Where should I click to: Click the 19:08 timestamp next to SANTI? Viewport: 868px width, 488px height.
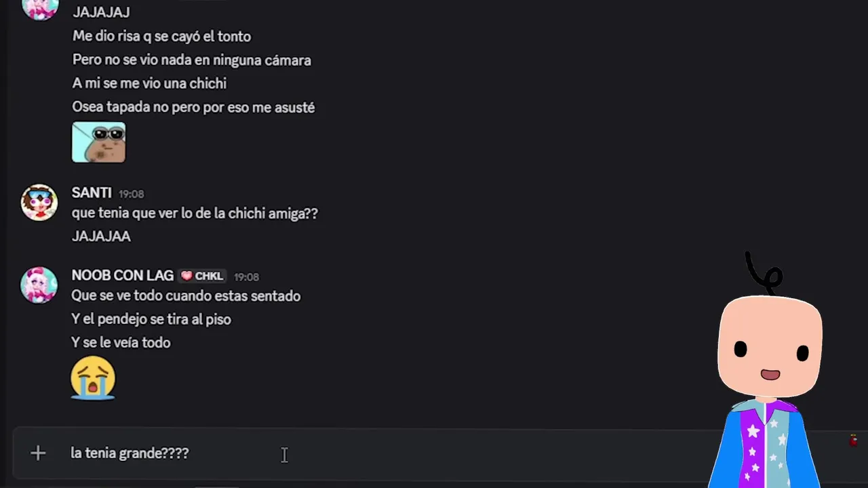(131, 194)
